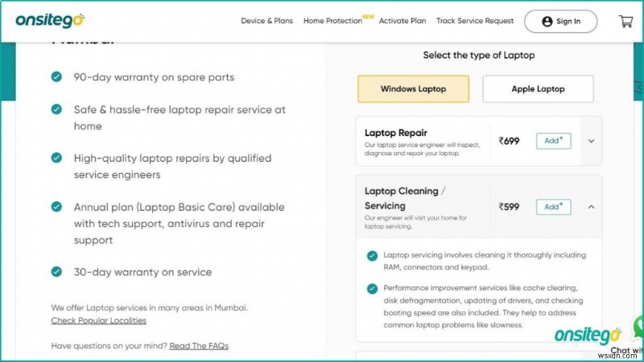644x362 pixels.
Task: Add Laptop Cleaning service for ₹599
Action: click(x=553, y=207)
